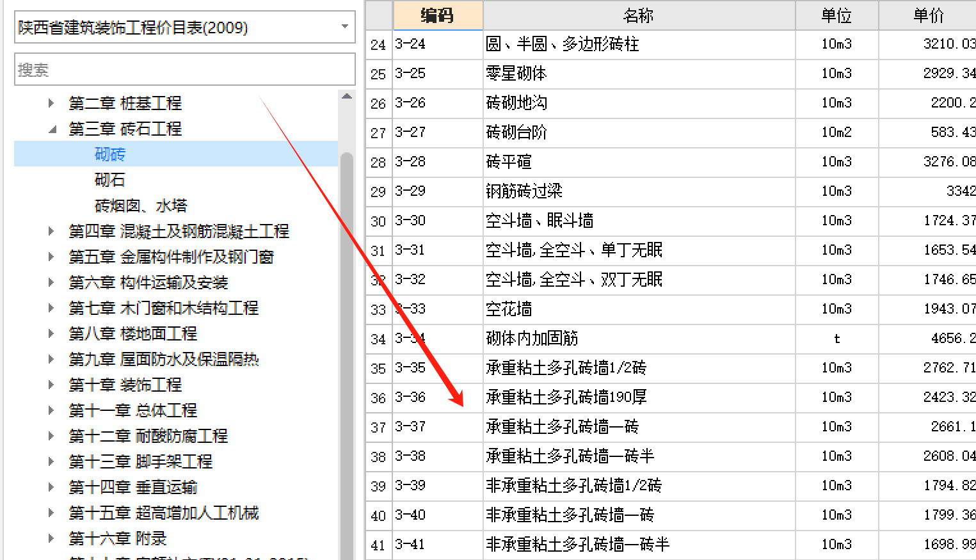The height and width of the screenshot is (560, 976).
Task: Select code cell 3-37
Action: click(x=438, y=427)
